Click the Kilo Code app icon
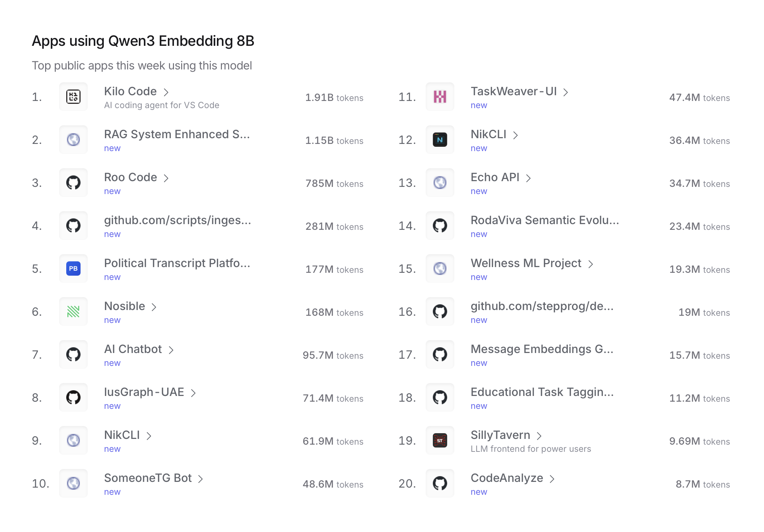This screenshot has height=532, width=764. 73,96
